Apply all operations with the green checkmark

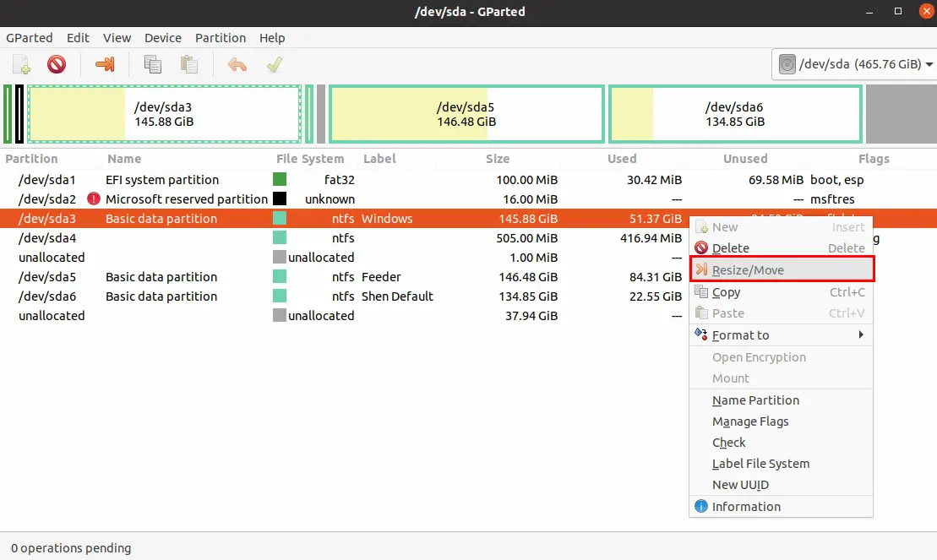click(x=272, y=64)
